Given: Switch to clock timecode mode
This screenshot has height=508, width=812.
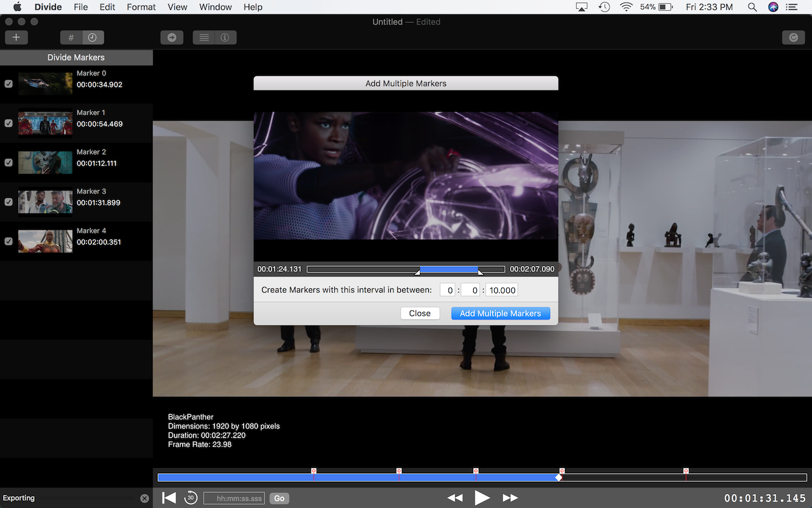Looking at the screenshot, I should [93, 37].
